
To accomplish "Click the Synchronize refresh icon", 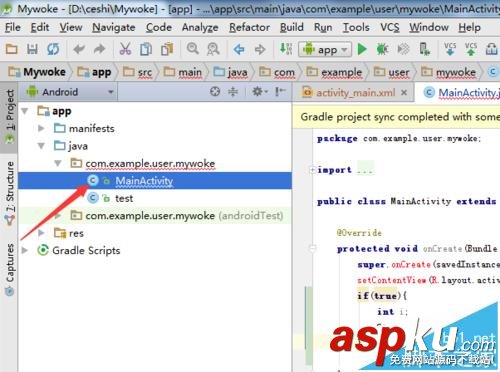I will pyautogui.click(x=53, y=49).
